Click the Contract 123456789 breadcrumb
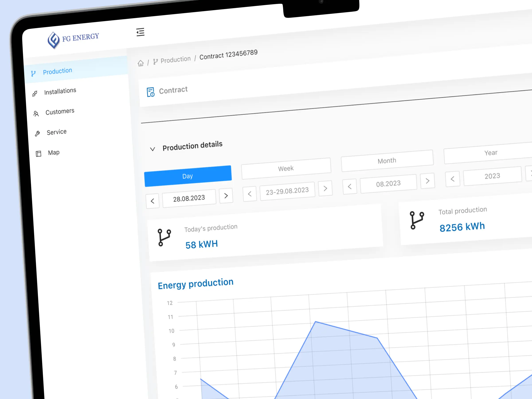 pyautogui.click(x=229, y=55)
